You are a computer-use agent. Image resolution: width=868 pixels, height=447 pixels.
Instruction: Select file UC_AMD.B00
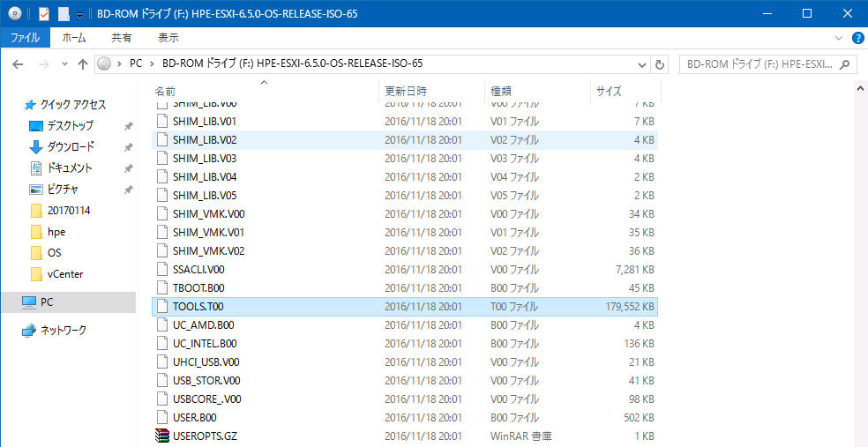coord(405,324)
